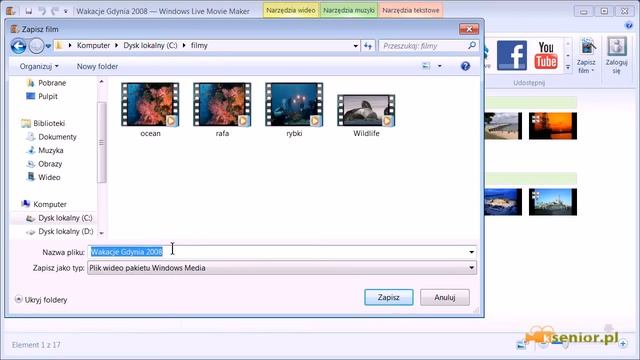The height and width of the screenshot is (360, 640).
Task: Select Dysk lokalny (C:) in the tree
Action: 59,218
